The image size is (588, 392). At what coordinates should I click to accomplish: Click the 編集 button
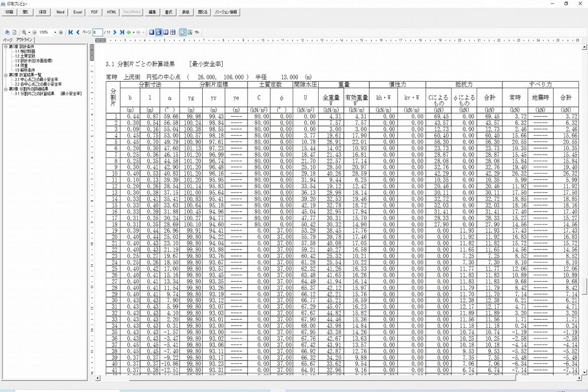[152, 12]
